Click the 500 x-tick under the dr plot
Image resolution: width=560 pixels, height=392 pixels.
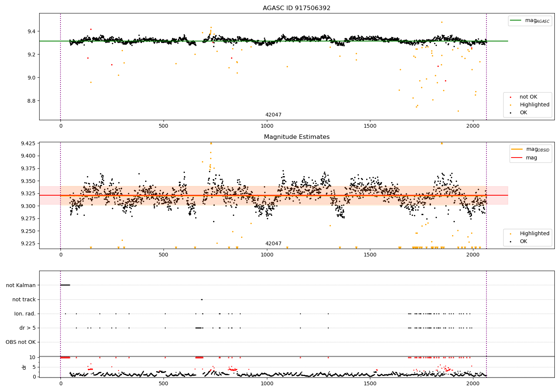coord(164,383)
